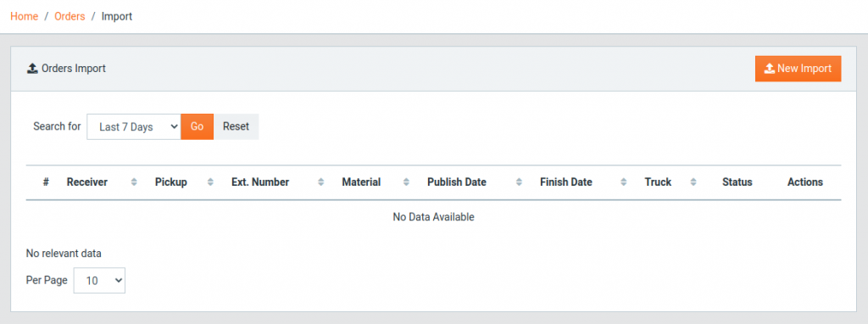Click the Orders Import upload icon in header
Screen dimensions: 868x324
(x=32, y=69)
